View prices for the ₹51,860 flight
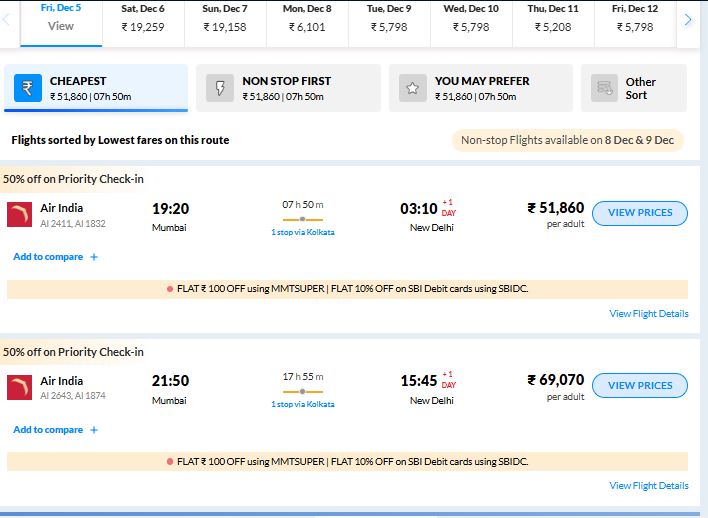 point(640,213)
